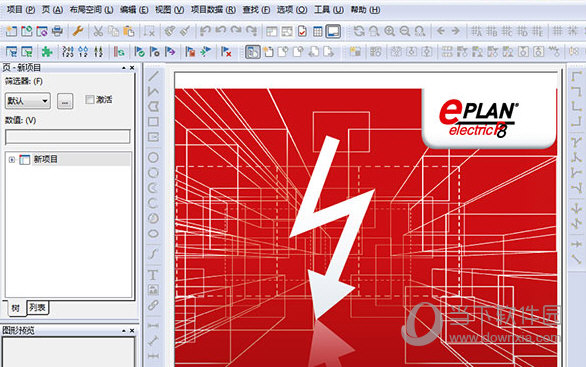Select the Spline curve tool
The image size is (586, 367).
(153, 254)
